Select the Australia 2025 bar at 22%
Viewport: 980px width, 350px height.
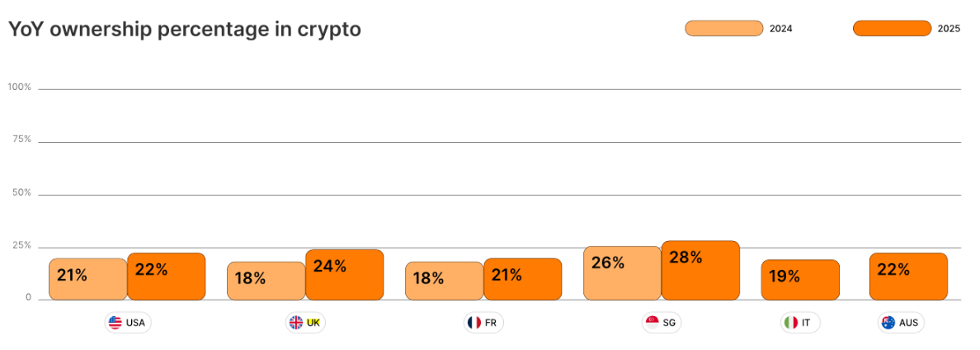point(909,277)
